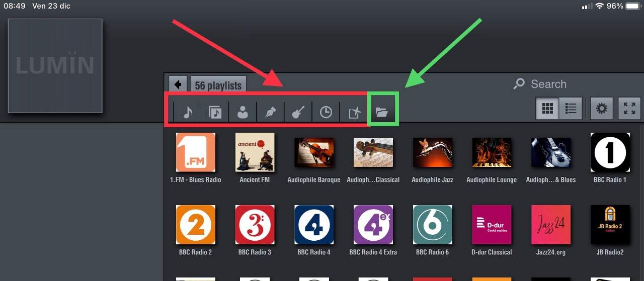
Task: Click the 'BBC Radio 4' label
Action: tap(314, 252)
